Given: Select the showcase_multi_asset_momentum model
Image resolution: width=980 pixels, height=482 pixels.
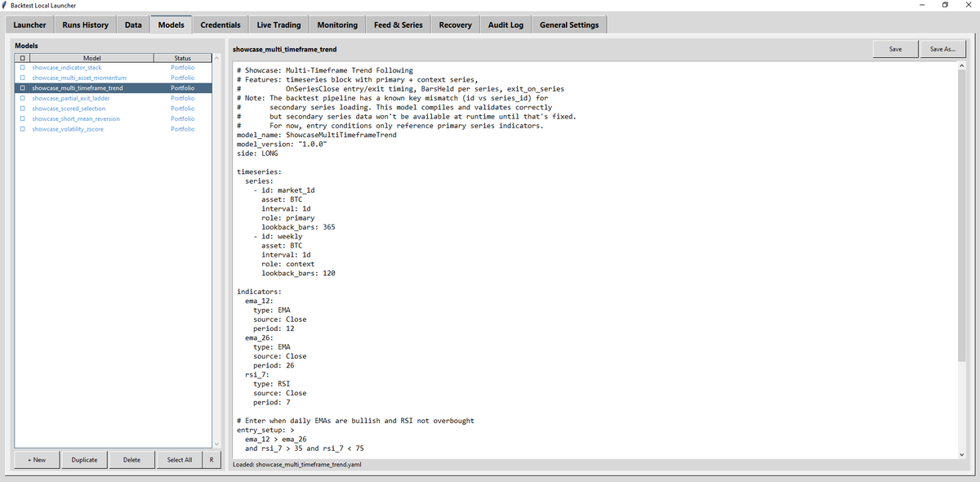Looking at the screenshot, I should pyautogui.click(x=79, y=78).
